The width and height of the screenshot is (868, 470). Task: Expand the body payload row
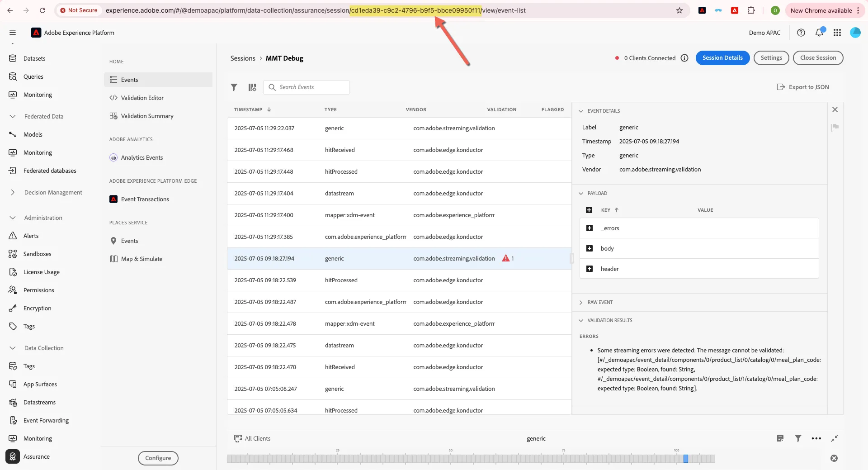[x=590, y=248]
